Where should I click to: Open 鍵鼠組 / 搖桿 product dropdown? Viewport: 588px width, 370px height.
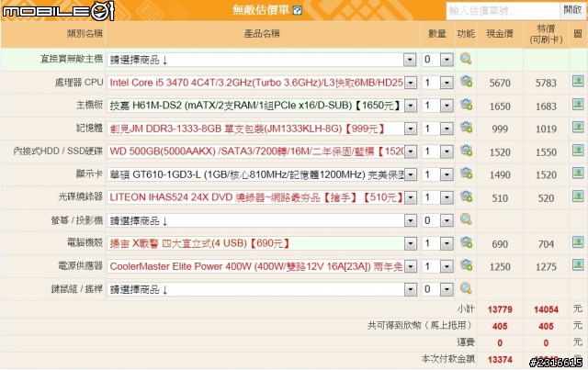click(x=262, y=289)
